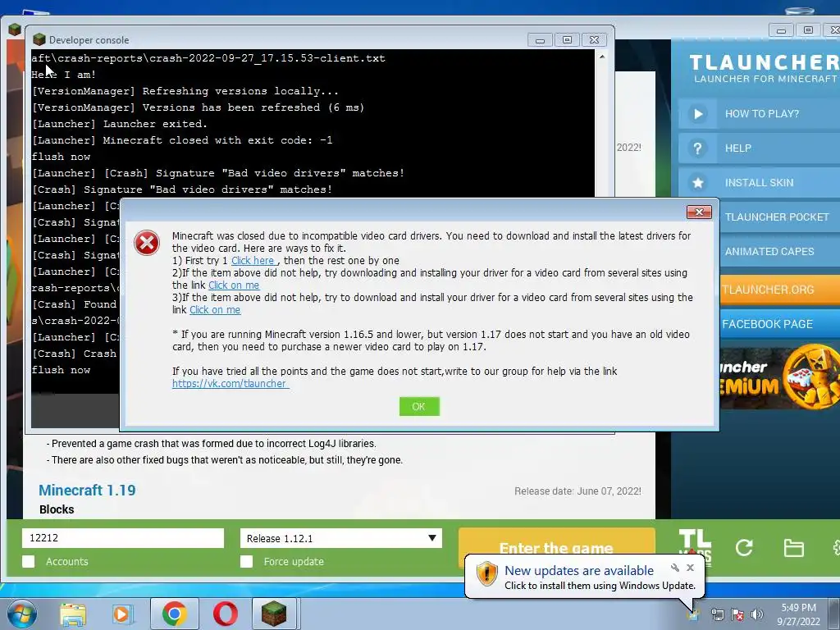Open Windows Media Player from taskbar
The height and width of the screenshot is (630, 840).
[x=122, y=614]
